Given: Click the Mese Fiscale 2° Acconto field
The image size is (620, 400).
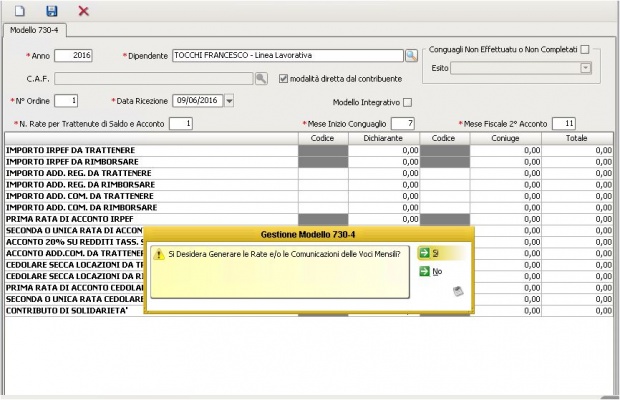Looking at the screenshot, I should [x=563, y=123].
